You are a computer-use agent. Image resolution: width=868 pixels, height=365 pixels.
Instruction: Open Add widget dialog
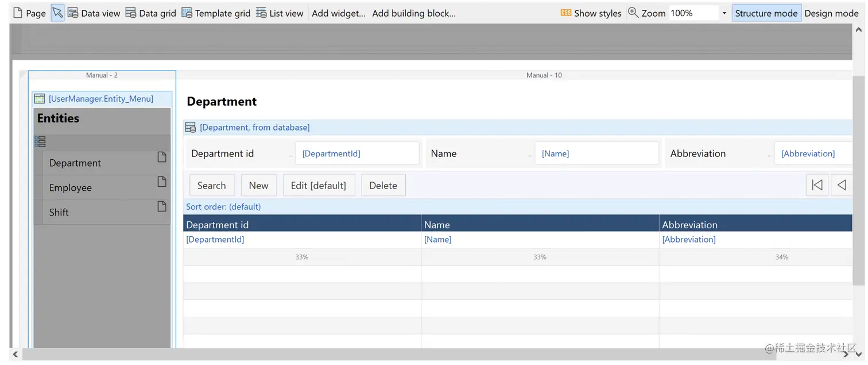tap(338, 13)
